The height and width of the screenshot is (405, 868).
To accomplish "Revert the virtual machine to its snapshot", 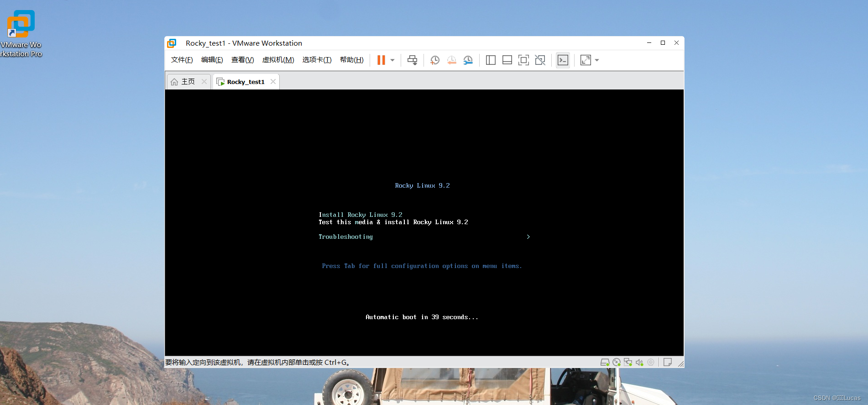I will (451, 60).
